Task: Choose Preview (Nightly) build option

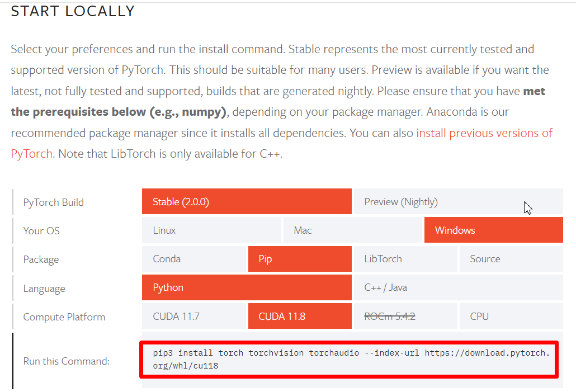Action: coord(457,202)
